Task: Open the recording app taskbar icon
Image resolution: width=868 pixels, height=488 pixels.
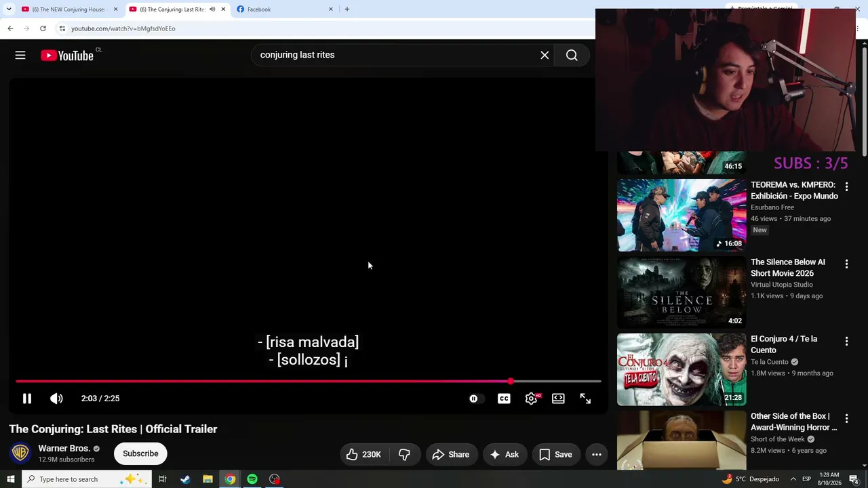Action: [275, 479]
